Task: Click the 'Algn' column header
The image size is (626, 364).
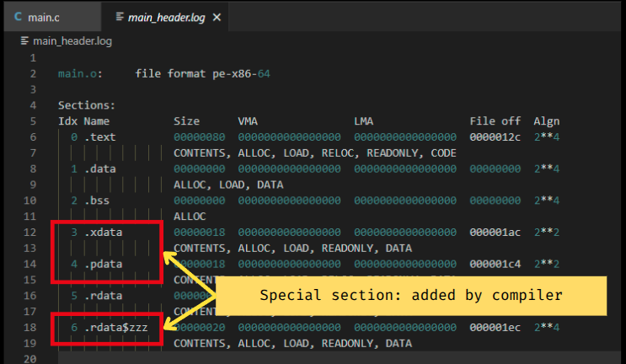Action: click(546, 121)
